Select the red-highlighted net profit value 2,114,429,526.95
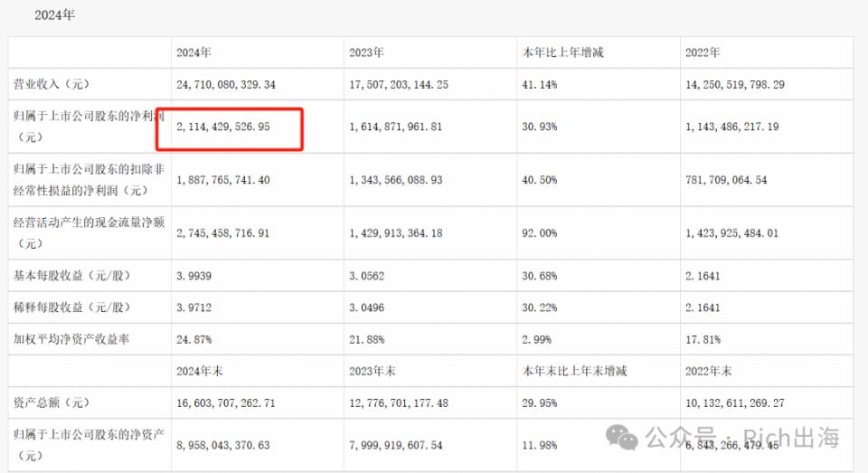Viewport: 868px width, 473px height. pyautogui.click(x=223, y=127)
